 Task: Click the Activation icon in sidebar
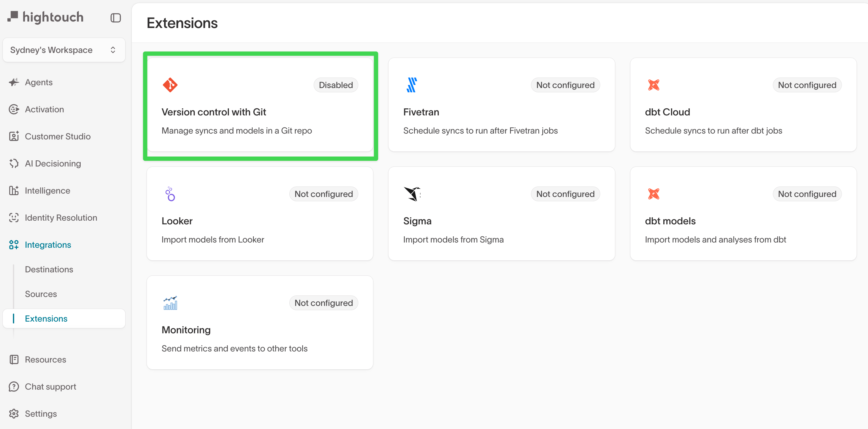point(14,109)
